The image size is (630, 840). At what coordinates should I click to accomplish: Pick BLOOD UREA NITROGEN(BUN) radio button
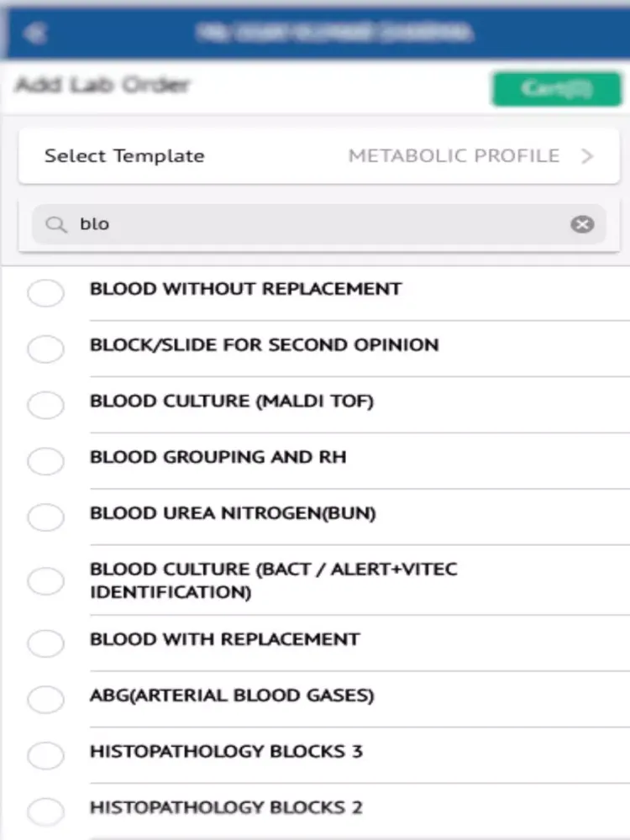tap(45, 517)
